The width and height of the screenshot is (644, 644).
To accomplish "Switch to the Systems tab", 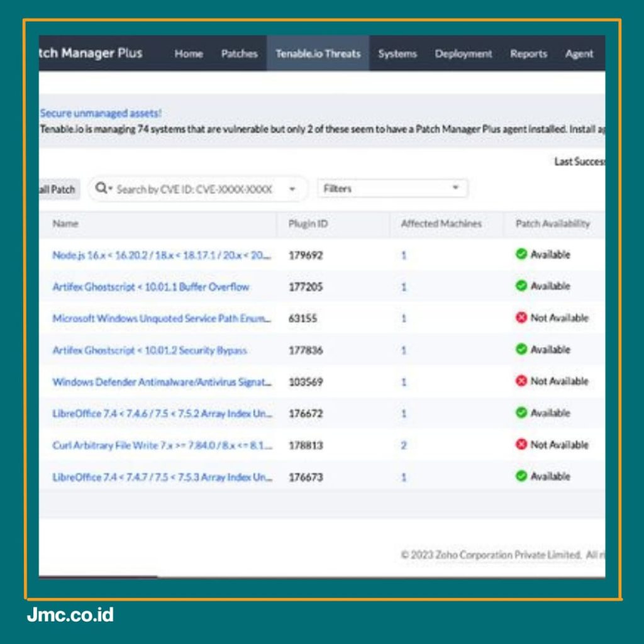I will (397, 54).
